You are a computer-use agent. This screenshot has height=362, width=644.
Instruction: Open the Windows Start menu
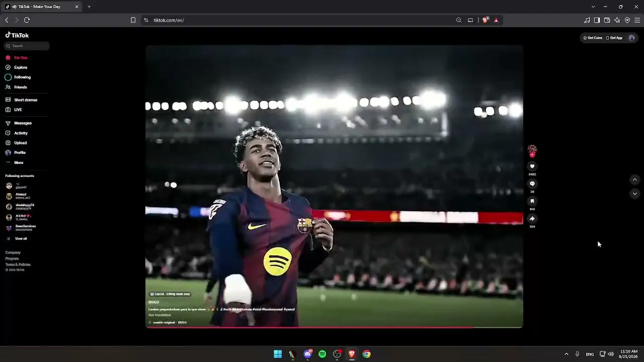278,354
